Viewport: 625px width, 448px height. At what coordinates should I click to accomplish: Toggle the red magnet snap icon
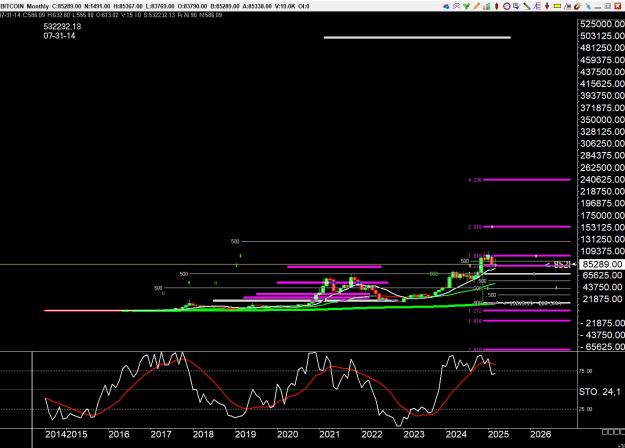[578, 6]
